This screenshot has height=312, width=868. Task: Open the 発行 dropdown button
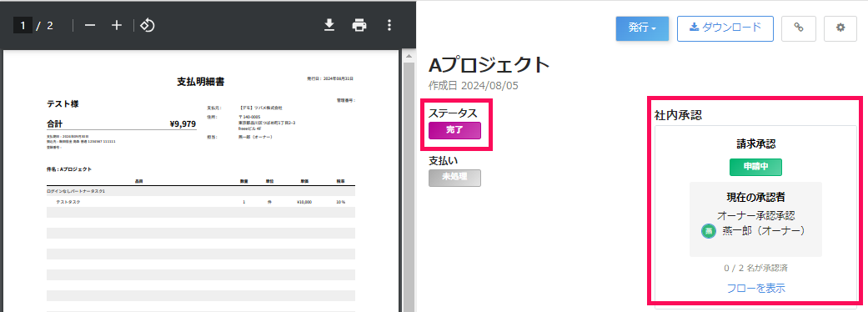[642, 28]
